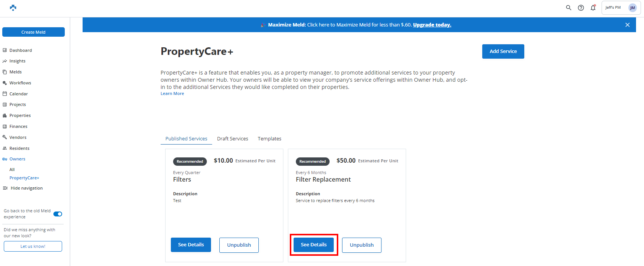Collapse the Owners sidebar section

[x=17, y=159]
